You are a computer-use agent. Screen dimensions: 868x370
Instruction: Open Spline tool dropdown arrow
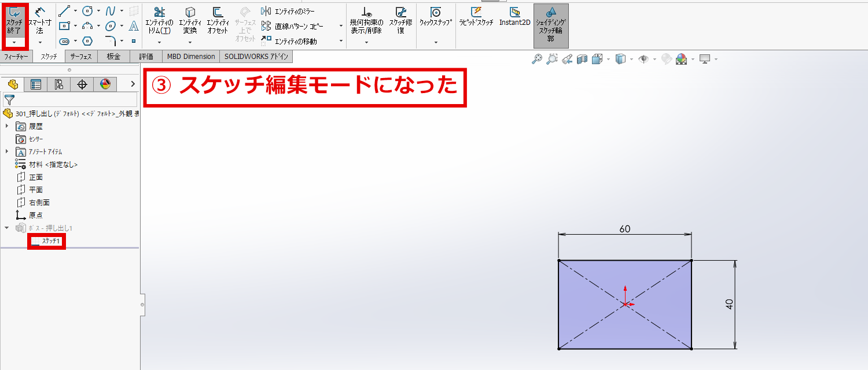pyautogui.click(x=122, y=10)
